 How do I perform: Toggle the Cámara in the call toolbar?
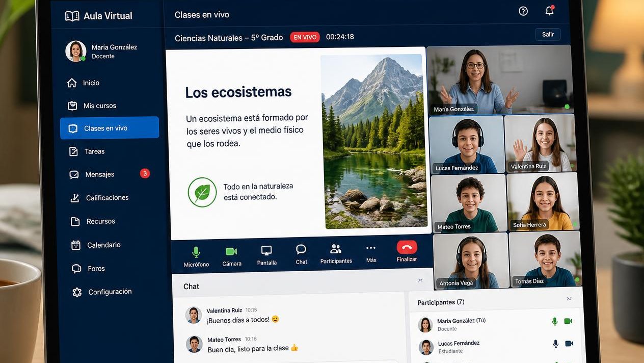pos(231,256)
